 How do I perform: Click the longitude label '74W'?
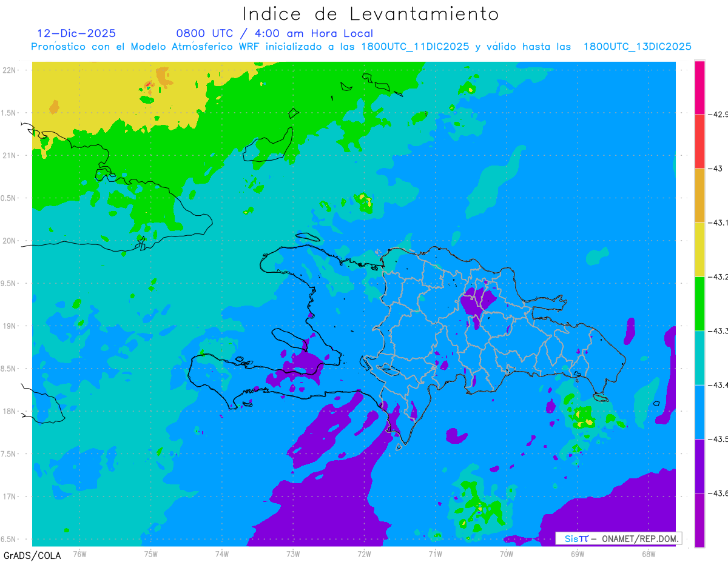coord(222,554)
